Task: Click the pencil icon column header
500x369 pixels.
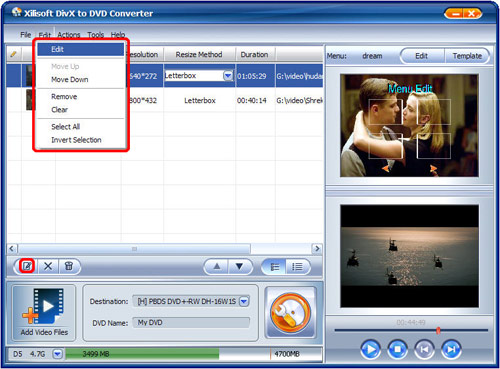Action: [14, 54]
